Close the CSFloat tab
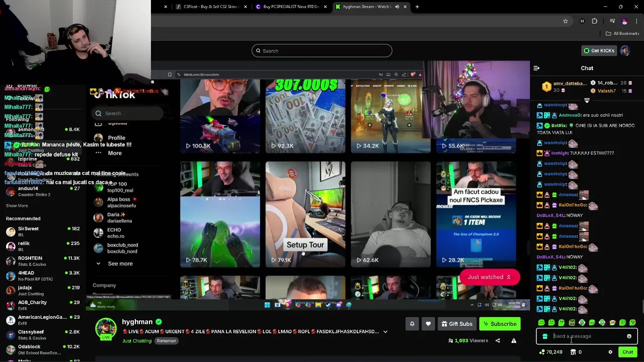644x362 pixels. (x=246, y=7)
